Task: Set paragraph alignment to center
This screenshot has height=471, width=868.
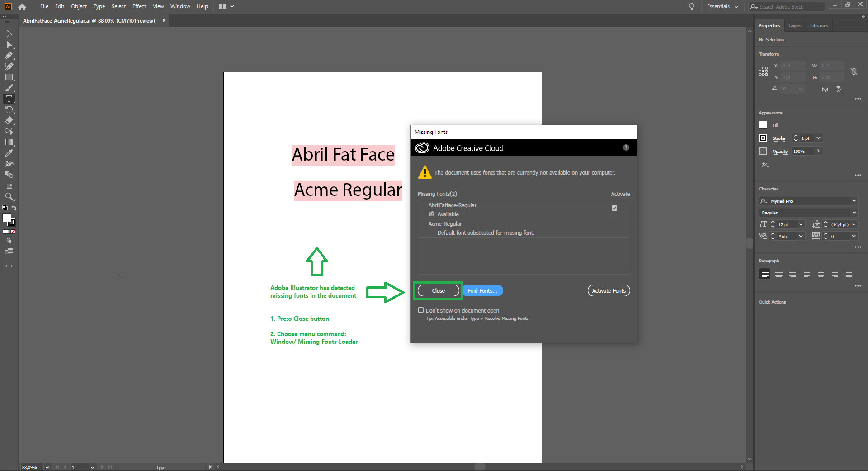Action: click(779, 274)
